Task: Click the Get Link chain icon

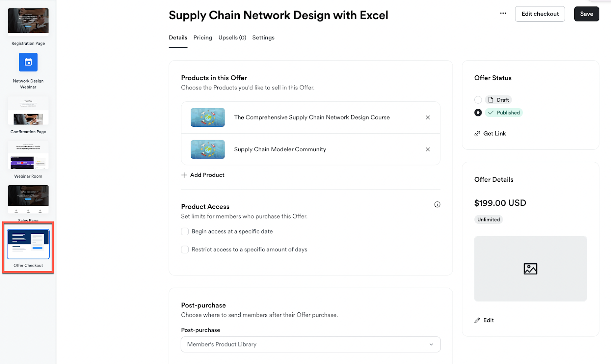Action: (477, 134)
